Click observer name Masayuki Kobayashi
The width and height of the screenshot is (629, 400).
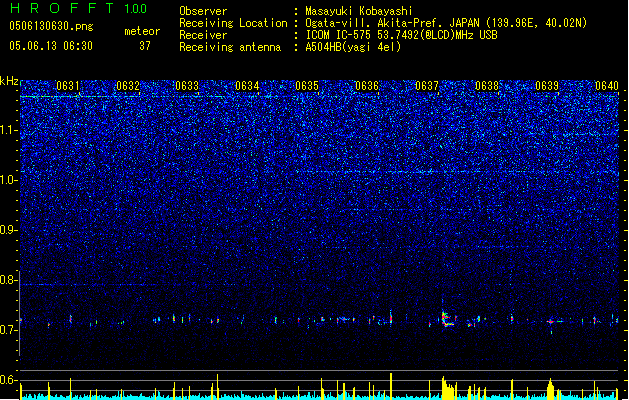coord(359,11)
